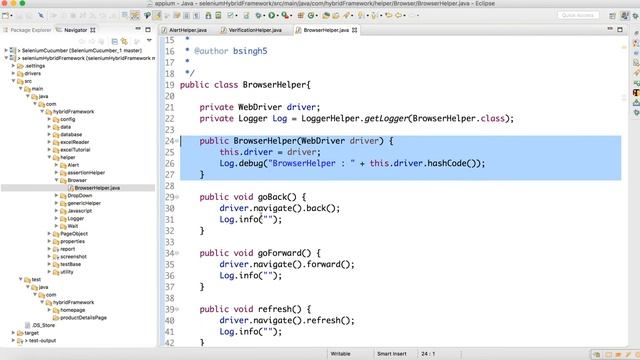640x360 pixels.
Task: Click the Smart Insert status entry
Action: 391,354
